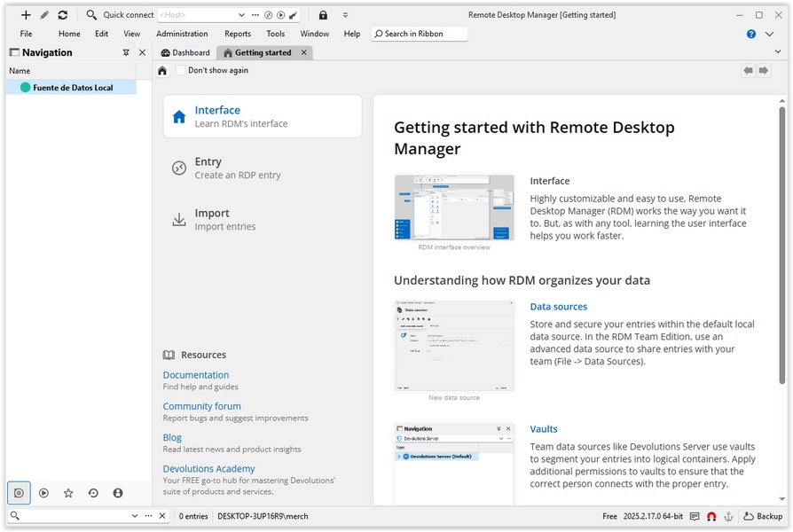
Task: Select Fuente de Datos Local tree item
Action: point(73,88)
